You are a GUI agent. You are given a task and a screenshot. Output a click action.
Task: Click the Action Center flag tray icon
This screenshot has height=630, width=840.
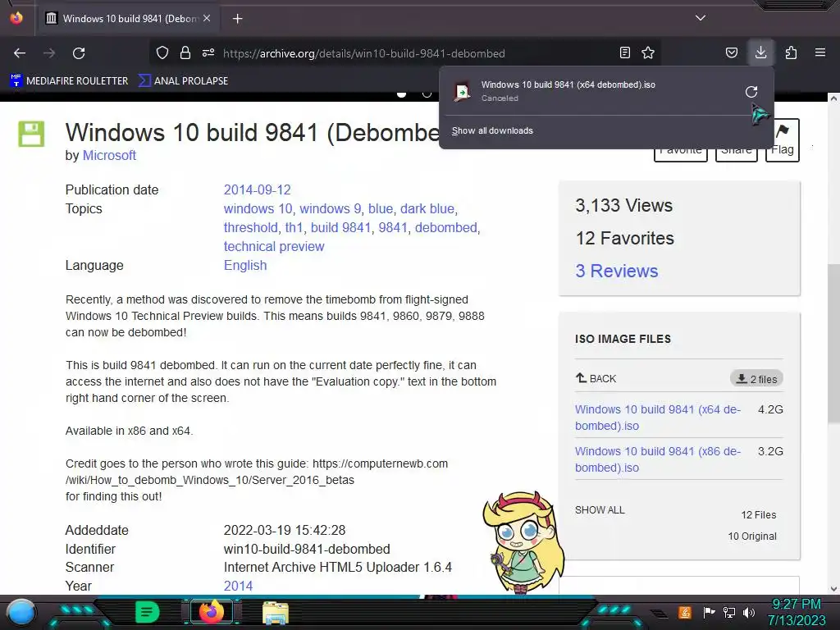[x=709, y=612]
